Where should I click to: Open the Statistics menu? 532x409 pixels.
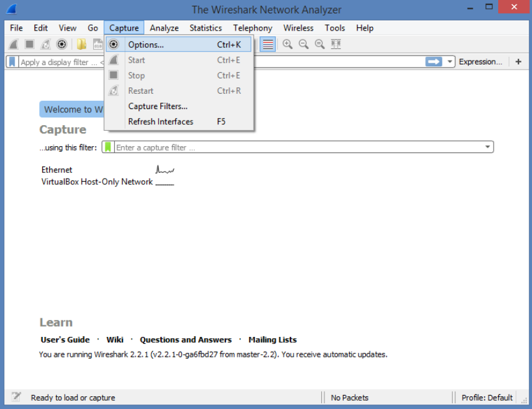tap(206, 28)
